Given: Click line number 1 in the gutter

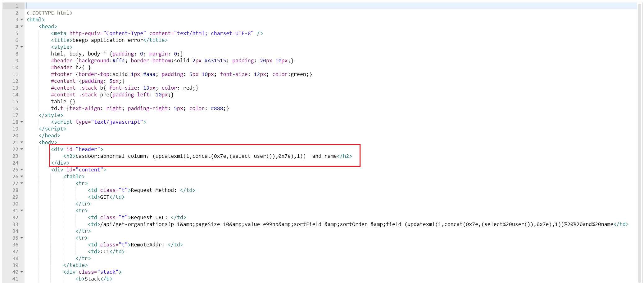Looking at the screenshot, I should (17, 6).
